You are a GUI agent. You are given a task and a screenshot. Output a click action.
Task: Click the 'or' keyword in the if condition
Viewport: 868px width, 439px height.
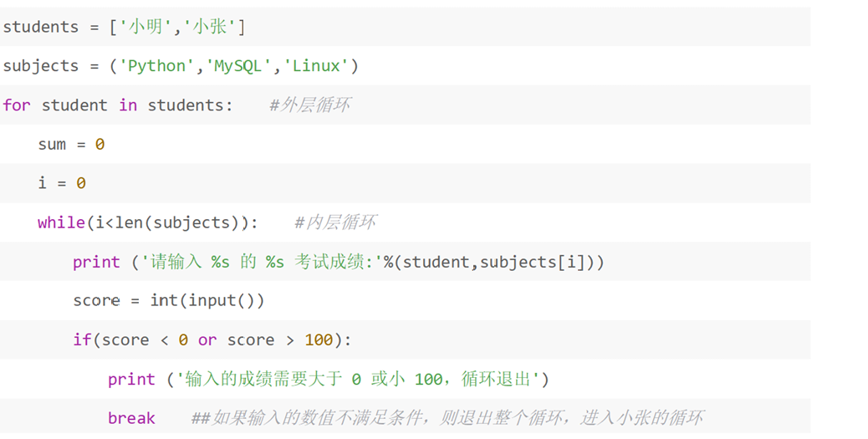pos(207,340)
